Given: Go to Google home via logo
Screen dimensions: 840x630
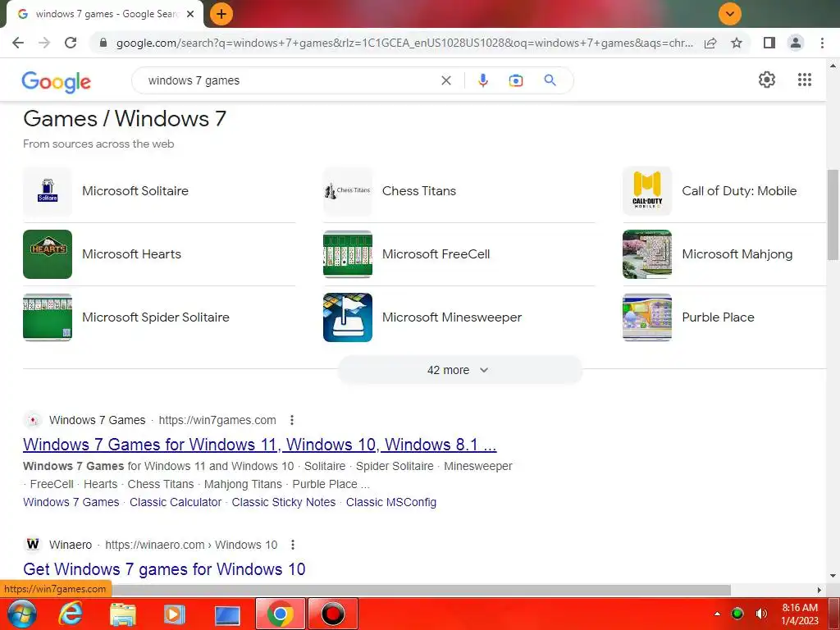Looking at the screenshot, I should tap(57, 81).
